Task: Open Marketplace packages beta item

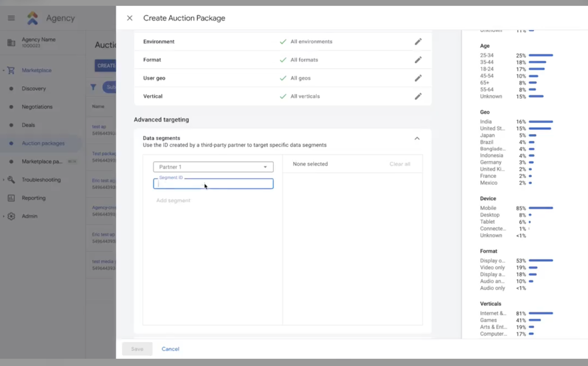Action: coord(42,161)
